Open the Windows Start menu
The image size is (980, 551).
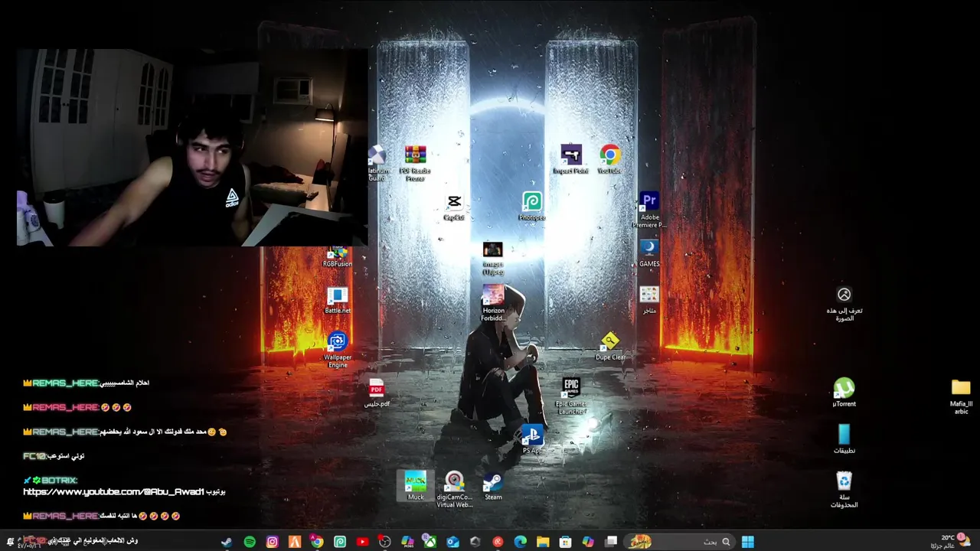[747, 542]
